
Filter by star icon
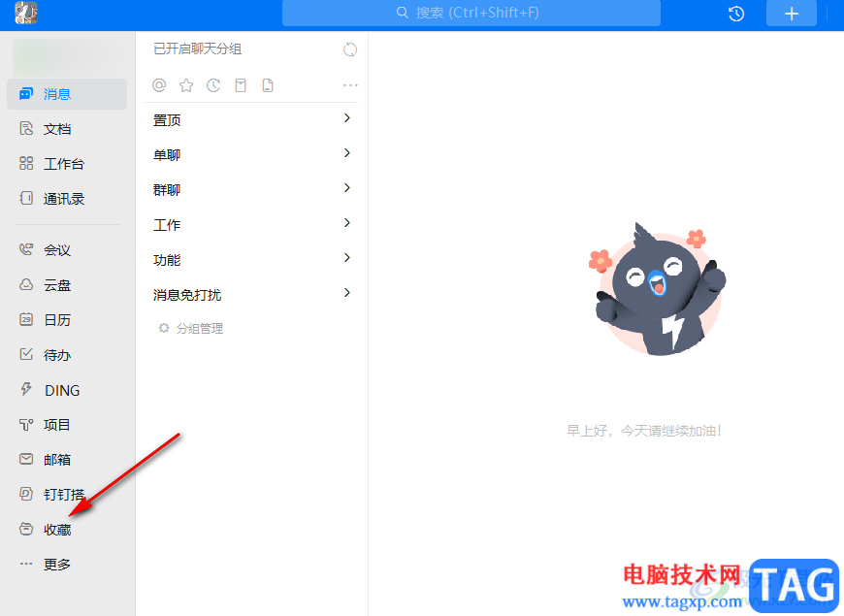(186, 85)
